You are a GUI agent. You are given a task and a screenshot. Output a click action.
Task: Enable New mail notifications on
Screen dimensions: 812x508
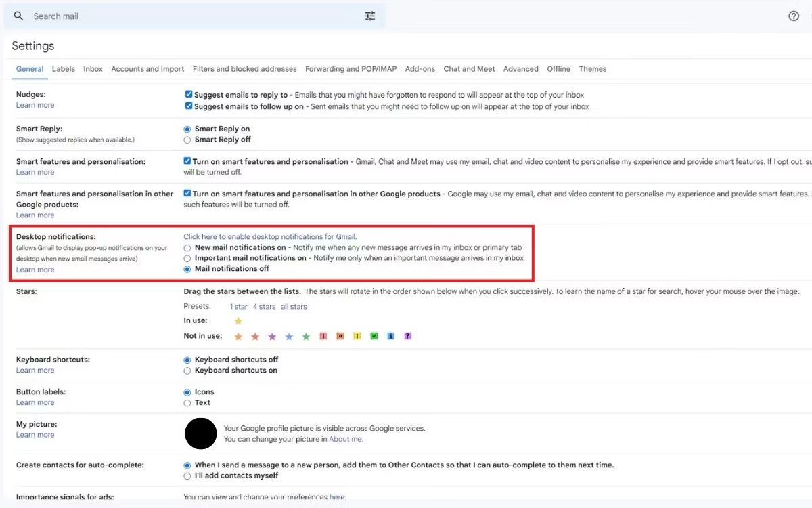tap(187, 248)
